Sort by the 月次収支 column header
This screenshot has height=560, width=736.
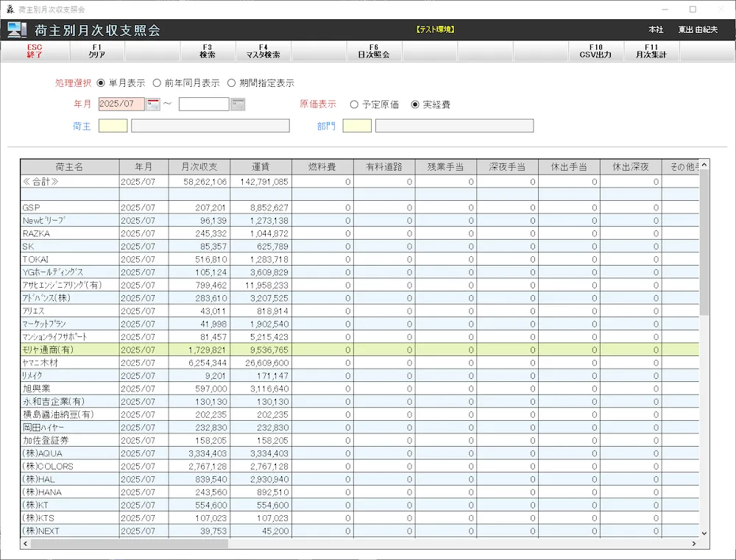(x=199, y=167)
